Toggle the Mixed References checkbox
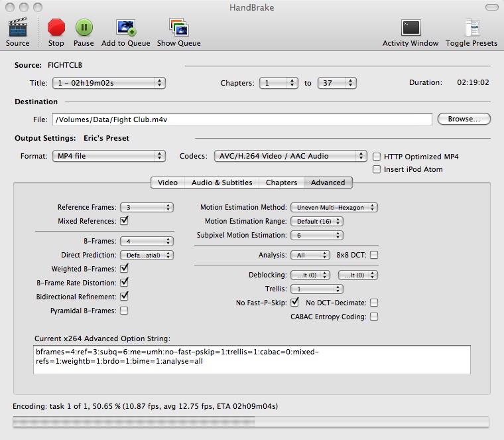The image size is (504, 440). click(124, 221)
